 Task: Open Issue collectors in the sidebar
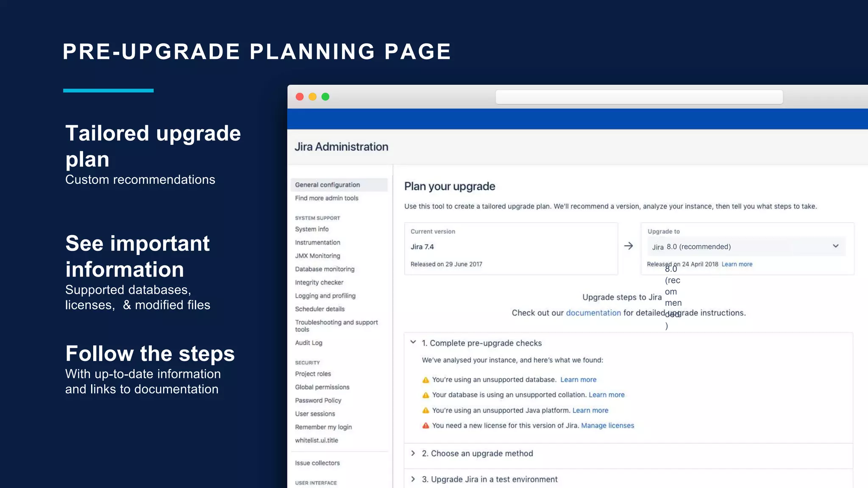317,463
